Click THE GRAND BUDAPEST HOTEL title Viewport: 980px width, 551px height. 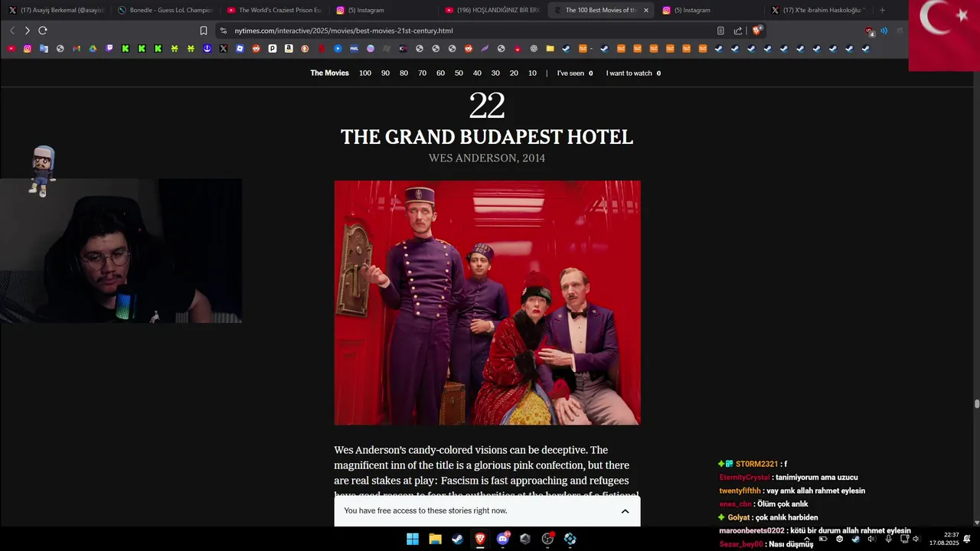[x=487, y=137]
